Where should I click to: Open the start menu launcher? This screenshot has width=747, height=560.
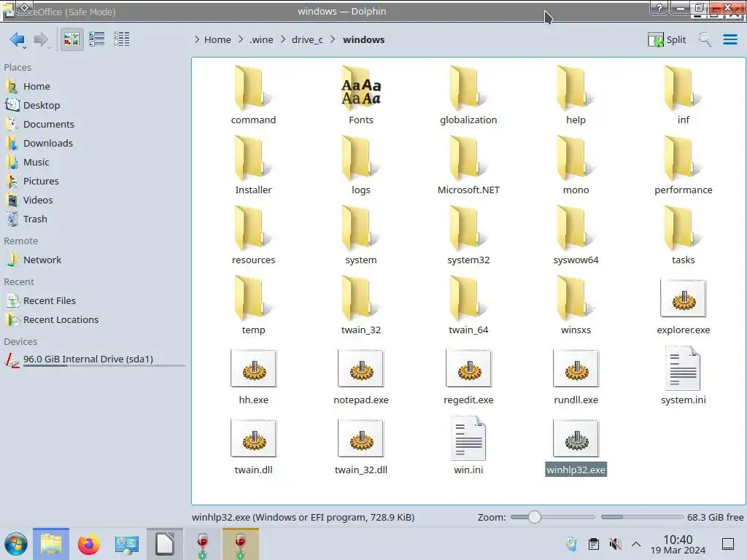[x=16, y=544]
